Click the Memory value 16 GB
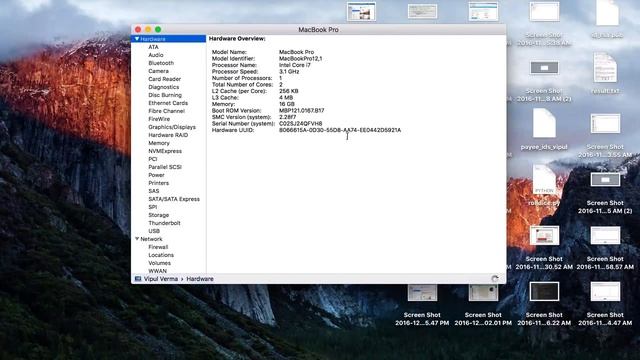 [x=287, y=104]
